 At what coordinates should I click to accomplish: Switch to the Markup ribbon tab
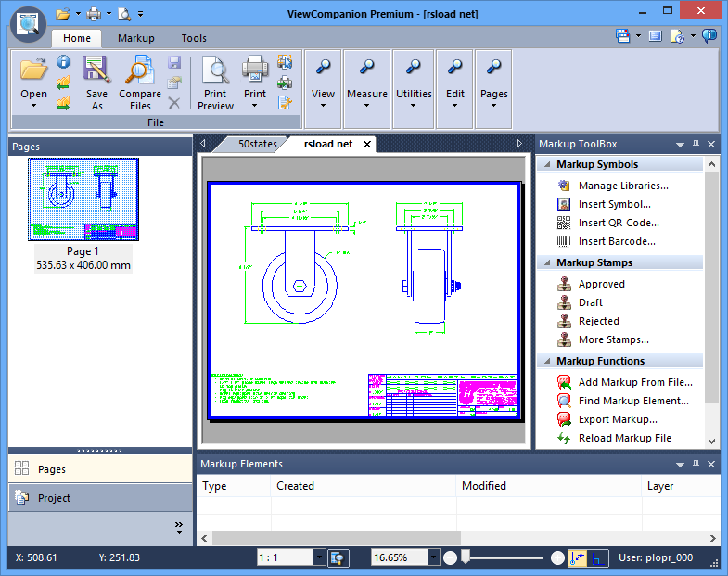(135, 38)
